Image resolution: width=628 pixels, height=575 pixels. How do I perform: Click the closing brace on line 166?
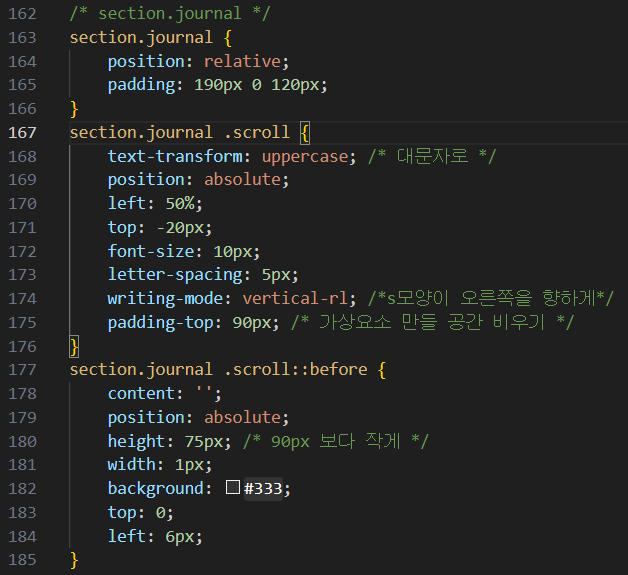(74, 109)
